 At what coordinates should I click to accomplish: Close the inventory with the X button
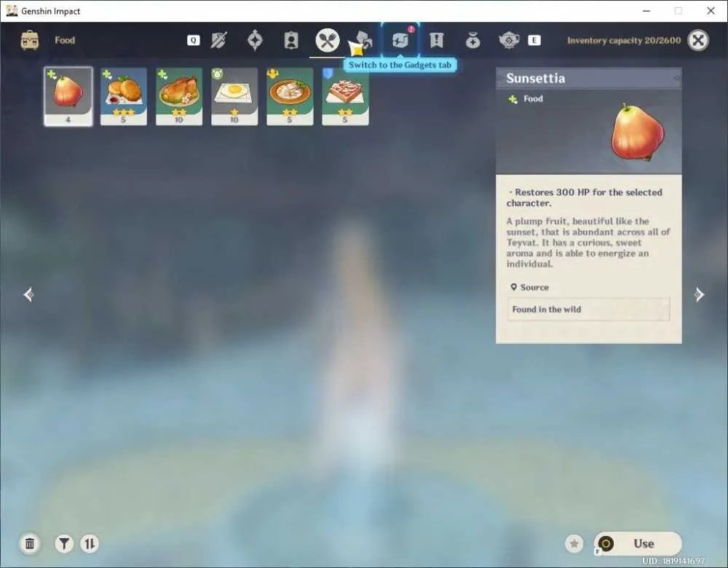coord(698,40)
